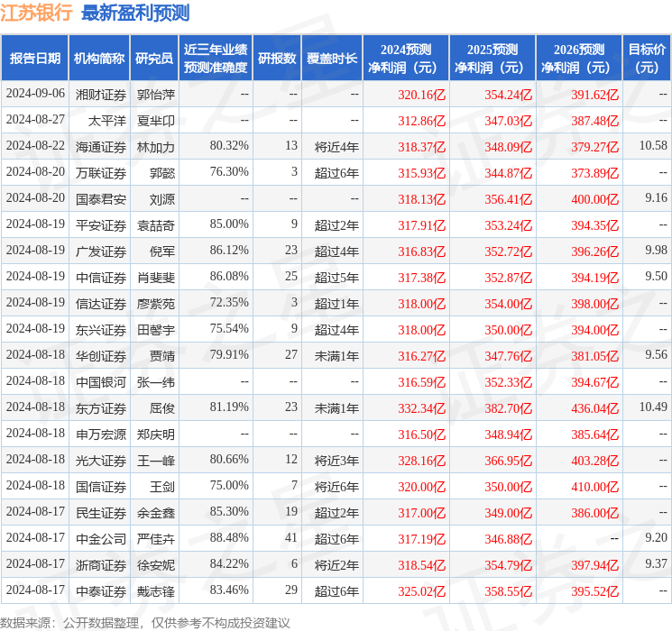
Task: Click the 研报数 column header
Action: click(x=277, y=59)
